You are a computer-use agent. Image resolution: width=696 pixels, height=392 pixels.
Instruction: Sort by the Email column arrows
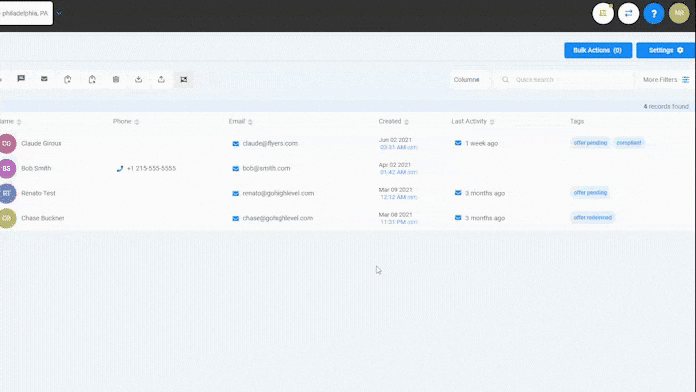(x=250, y=122)
